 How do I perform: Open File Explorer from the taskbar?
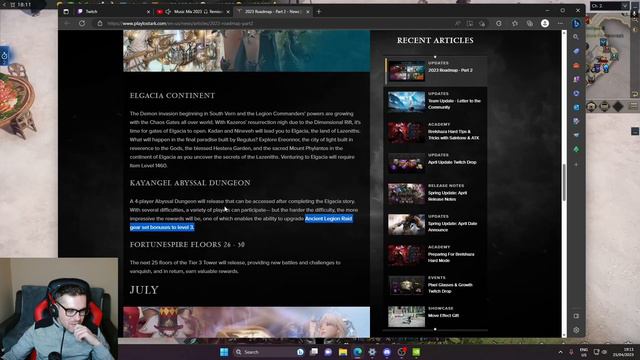pyautogui.click(x=343, y=352)
